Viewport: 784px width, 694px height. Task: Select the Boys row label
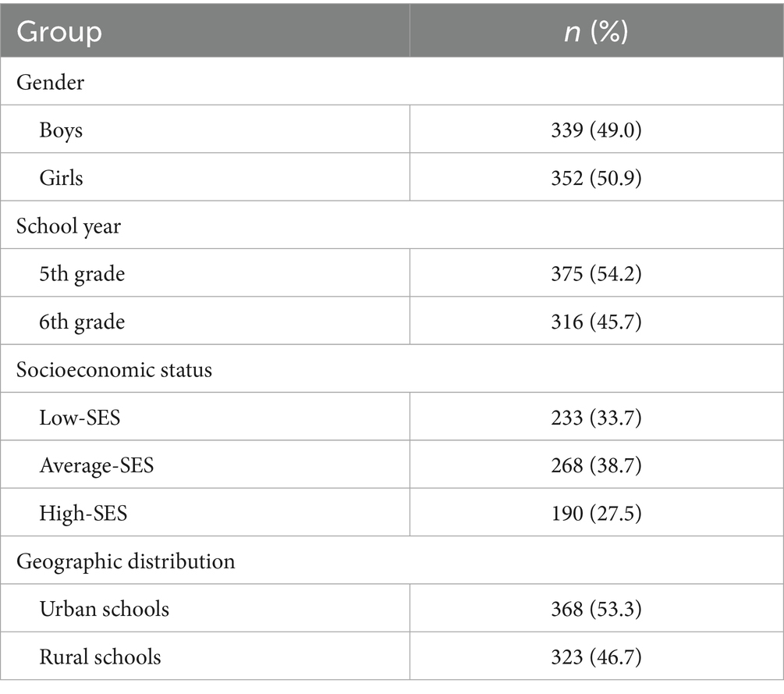point(61,130)
